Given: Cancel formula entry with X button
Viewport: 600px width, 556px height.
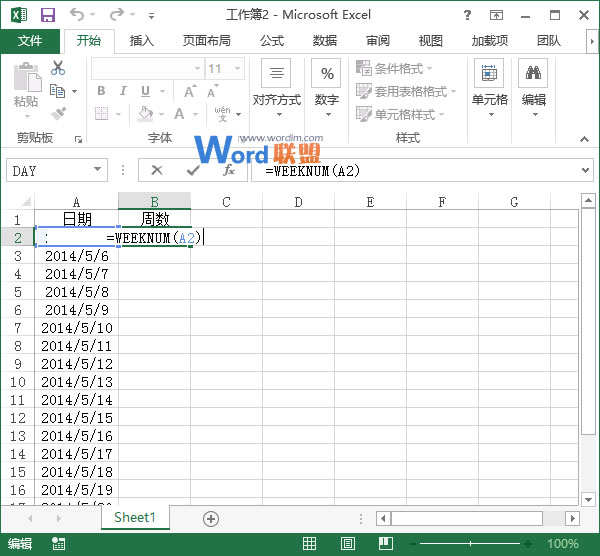Looking at the screenshot, I should (157, 170).
